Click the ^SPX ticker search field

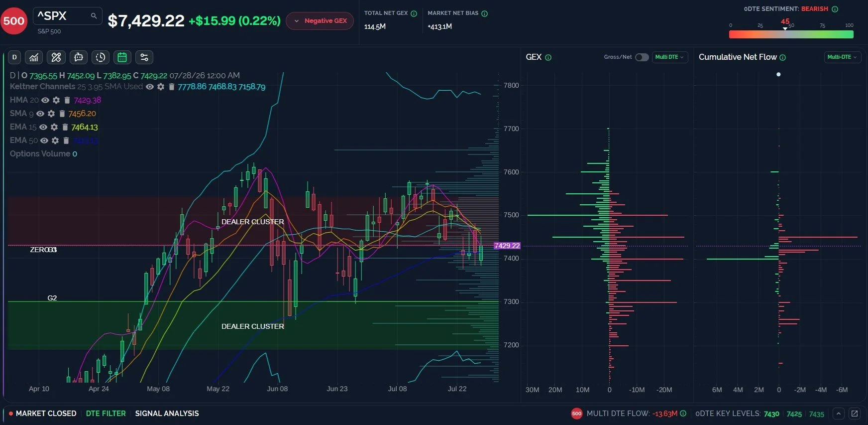click(68, 16)
